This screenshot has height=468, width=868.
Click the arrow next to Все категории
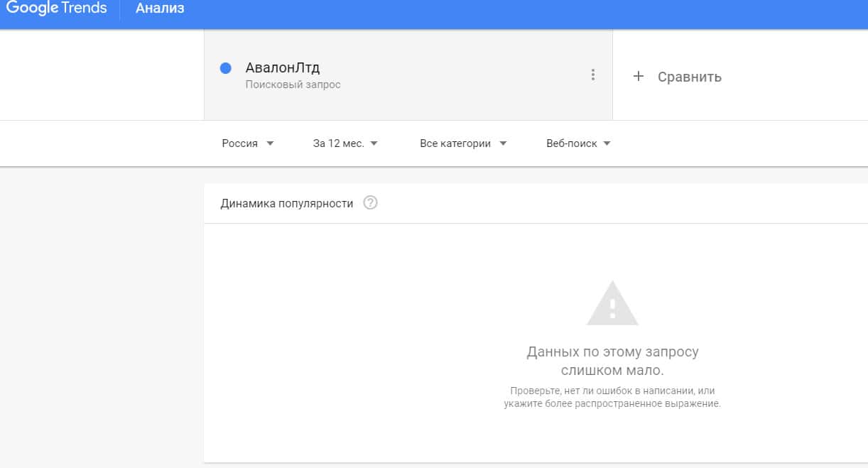click(503, 143)
